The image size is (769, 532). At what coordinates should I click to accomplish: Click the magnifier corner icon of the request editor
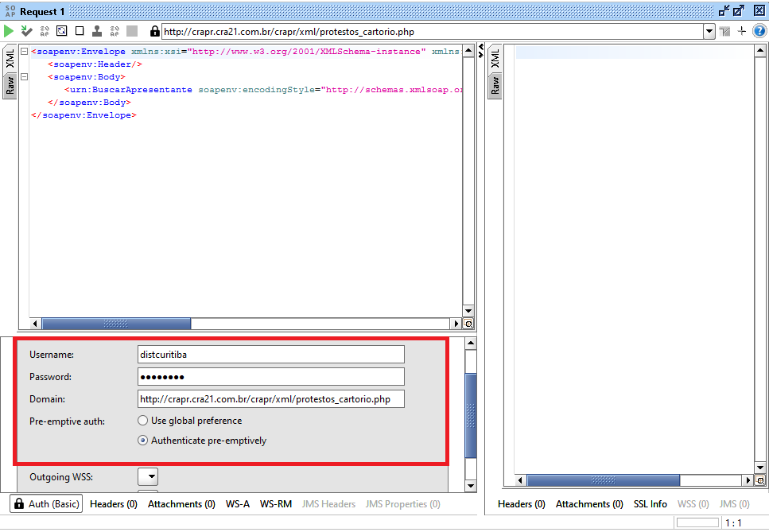(468, 324)
